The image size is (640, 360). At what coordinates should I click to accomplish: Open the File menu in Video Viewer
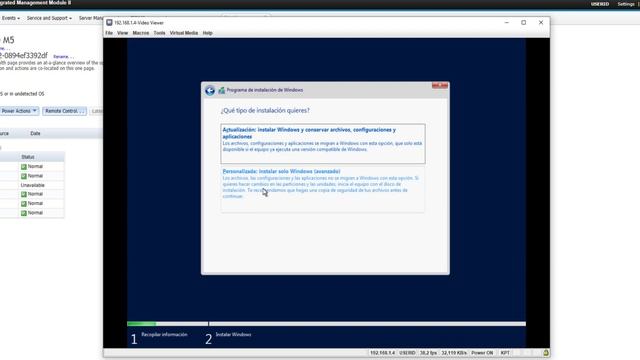tap(109, 33)
